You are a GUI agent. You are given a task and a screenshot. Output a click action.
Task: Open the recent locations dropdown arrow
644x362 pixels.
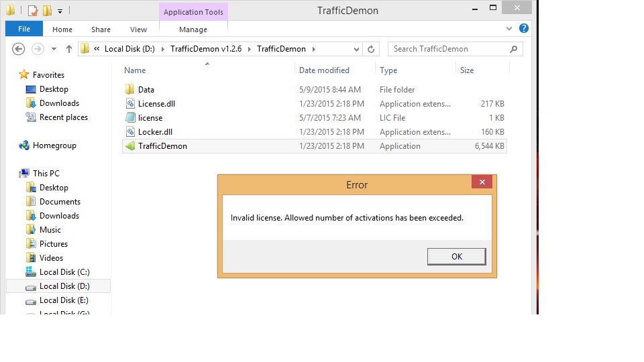point(54,49)
